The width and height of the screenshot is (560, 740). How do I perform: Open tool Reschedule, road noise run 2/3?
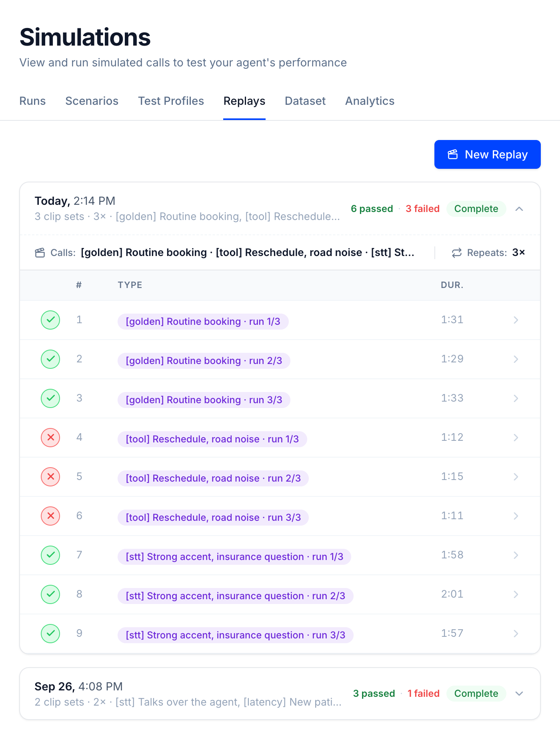pyautogui.click(x=213, y=478)
